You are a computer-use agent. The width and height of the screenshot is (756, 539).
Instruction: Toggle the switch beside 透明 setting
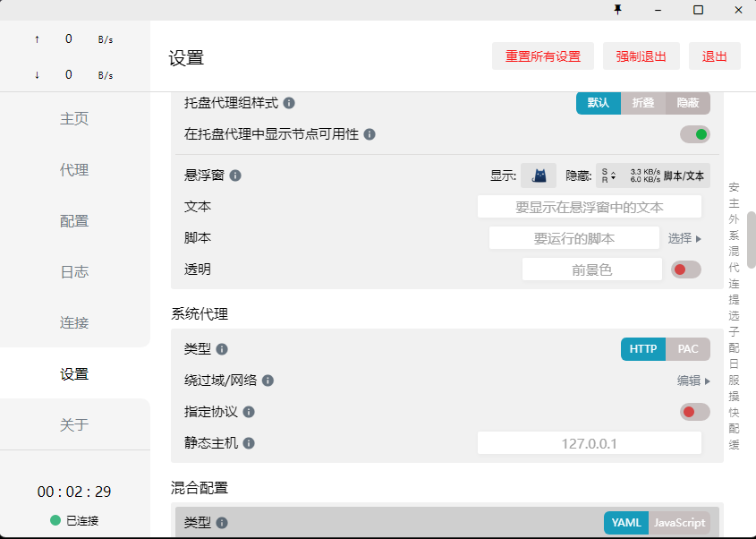(685, 269)
